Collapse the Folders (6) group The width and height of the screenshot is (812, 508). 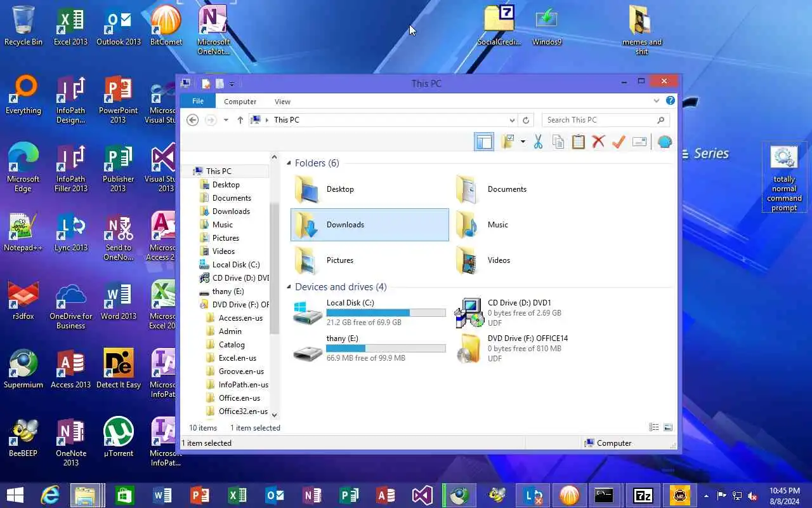tap(289, 163)
